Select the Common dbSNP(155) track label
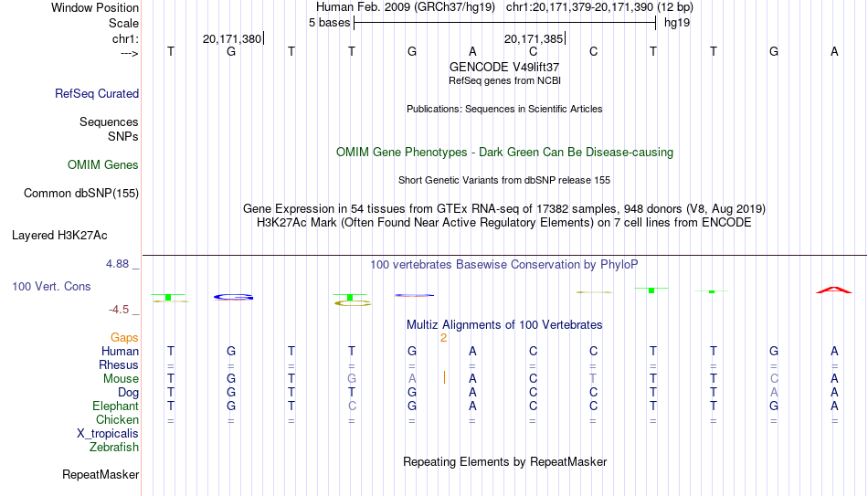 pyautogui.click(x=81, y=194)
